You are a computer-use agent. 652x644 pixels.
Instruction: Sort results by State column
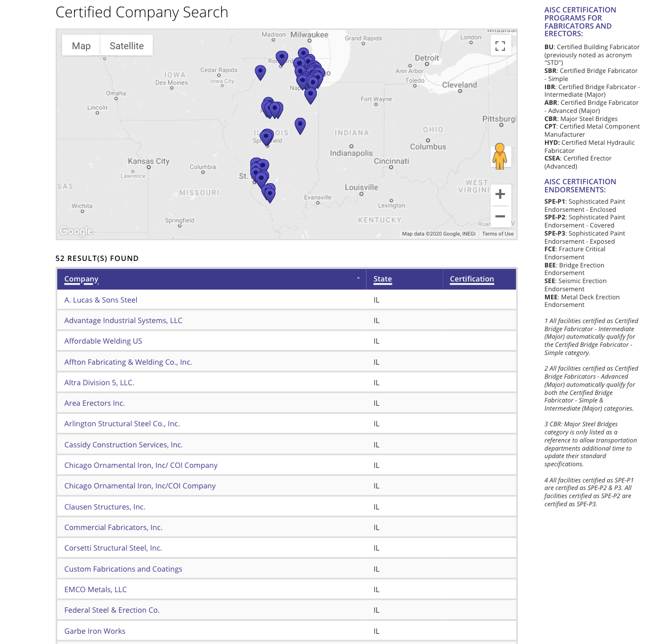point(383,279)
